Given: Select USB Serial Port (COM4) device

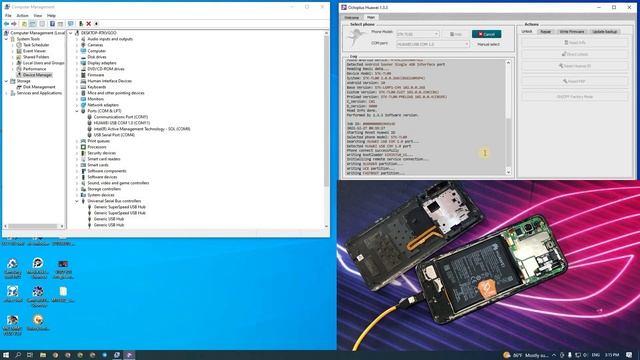Looking at the screenshot, I should (114, 135).
